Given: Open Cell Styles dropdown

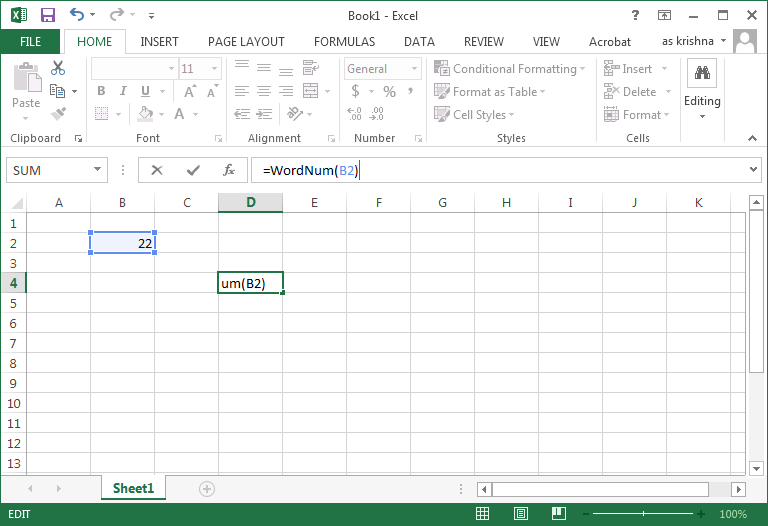Looking at the screenshot, I should 474,115.
